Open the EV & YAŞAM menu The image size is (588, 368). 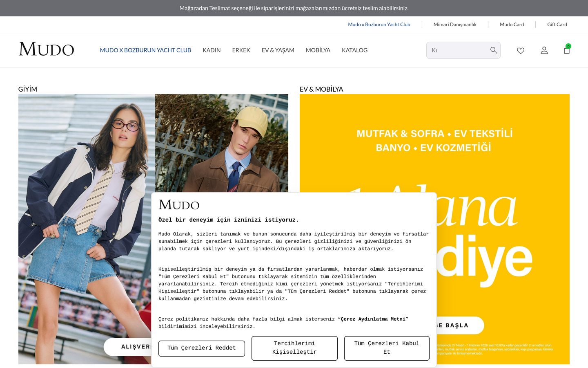[278, 50]
